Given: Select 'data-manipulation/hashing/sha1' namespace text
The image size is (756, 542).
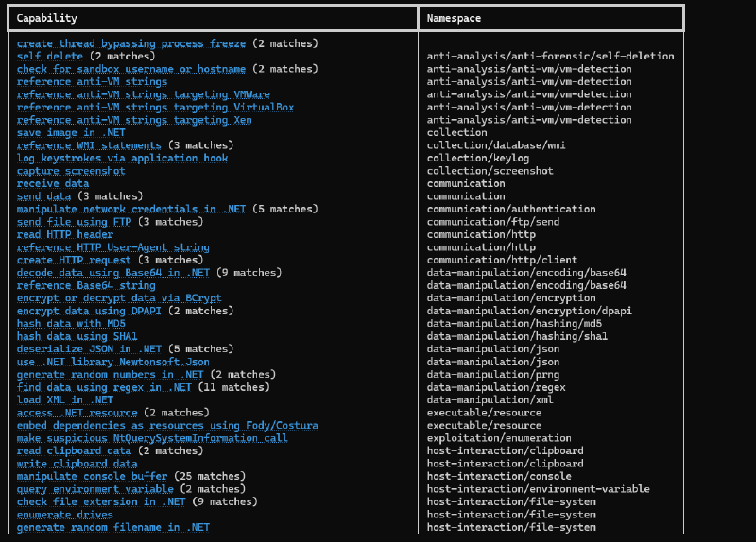Looking at the screenshot, I should click(517, 337).
